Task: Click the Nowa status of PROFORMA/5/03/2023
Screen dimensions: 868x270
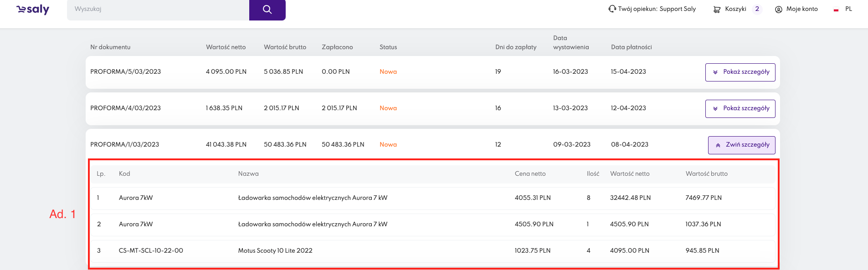Action: pyautogui.click(x=388, y=72)
